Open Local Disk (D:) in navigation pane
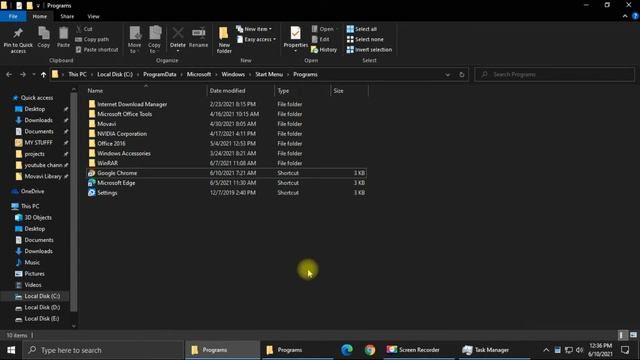The width and height of the screenshot is (640, 360). (38, 307)
